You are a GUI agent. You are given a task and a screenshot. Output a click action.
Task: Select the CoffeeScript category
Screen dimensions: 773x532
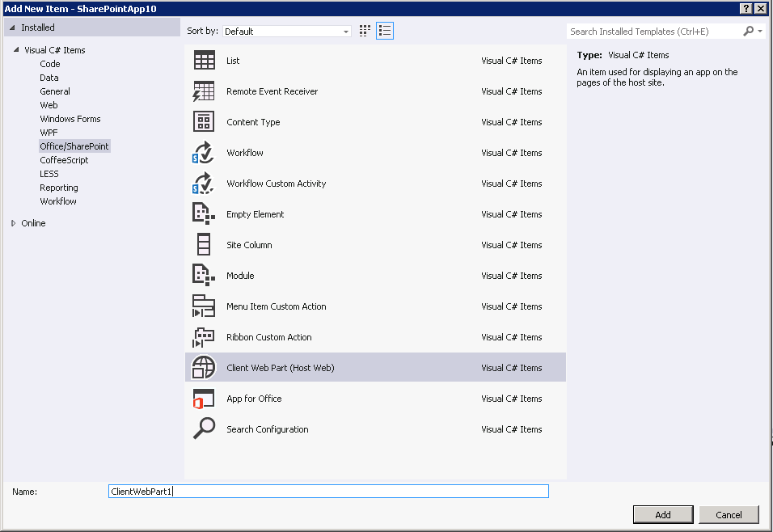(64, 160)
